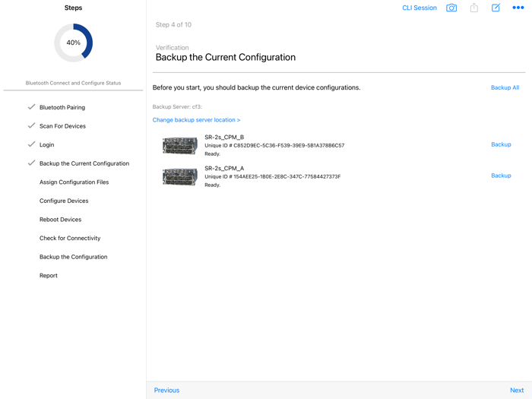Image resolution: width=532 pixels, height=399 pixels.
Task: Backup the SR-2s_CPM_B device
Action: pos(501,144)
